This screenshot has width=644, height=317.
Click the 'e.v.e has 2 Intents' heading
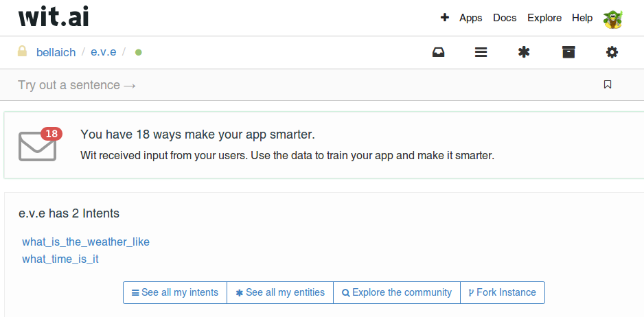pyautogui.click(x=69, y=213)
